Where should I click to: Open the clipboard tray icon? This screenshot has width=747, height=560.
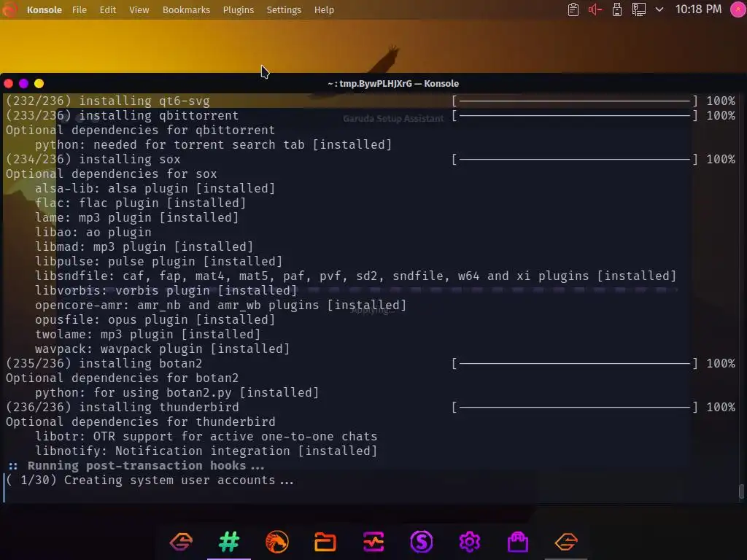tap(573, 9)
